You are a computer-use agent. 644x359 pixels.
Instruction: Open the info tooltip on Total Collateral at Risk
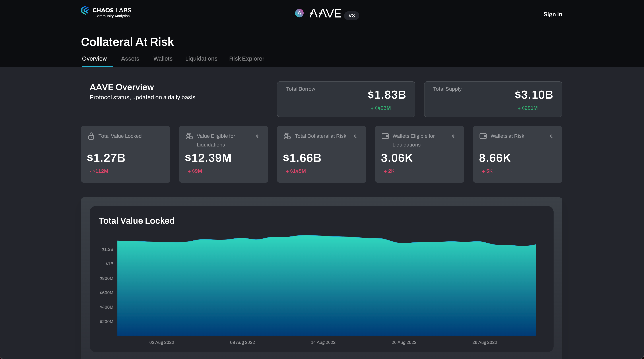[356, 136]
